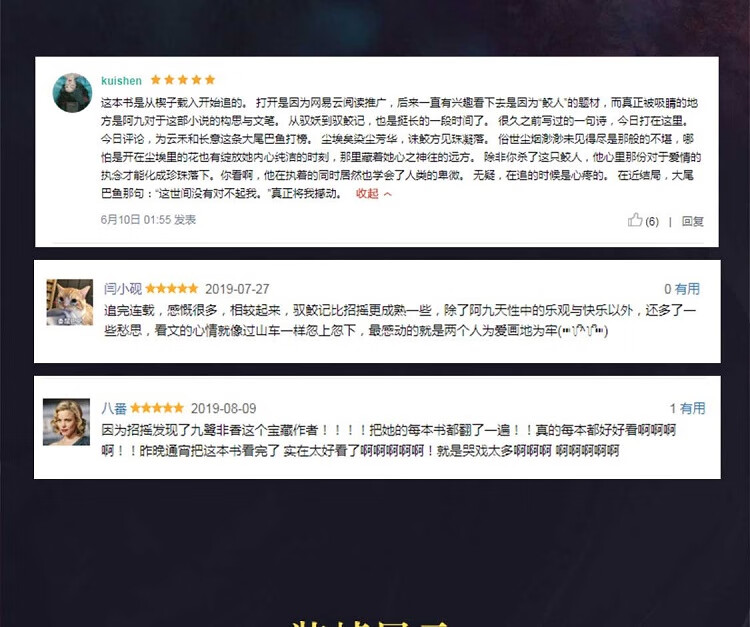This screenshot has width=750, height=627.
Task: Click the collapse chevron beside 收起
Action: click(x=387, y=194)
